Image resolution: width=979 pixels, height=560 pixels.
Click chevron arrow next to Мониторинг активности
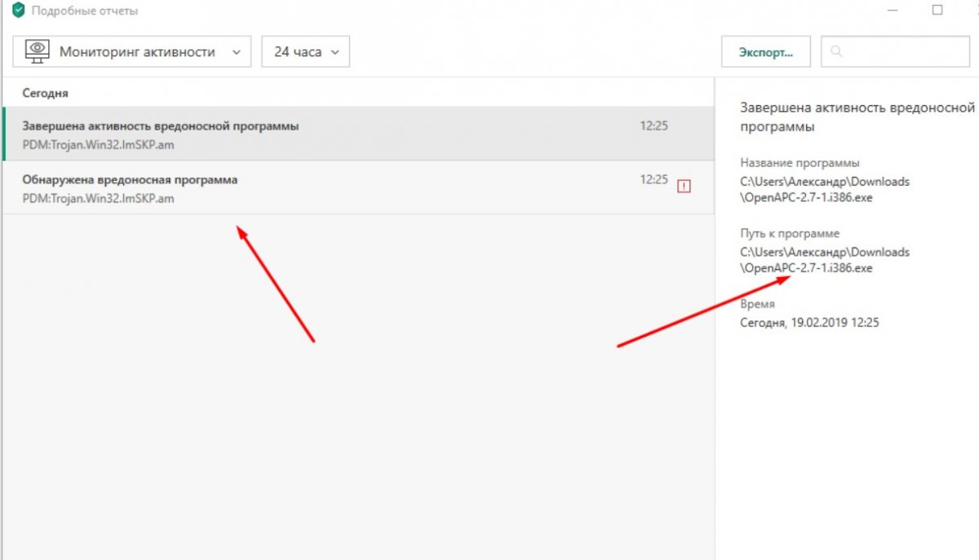[237, 52]
